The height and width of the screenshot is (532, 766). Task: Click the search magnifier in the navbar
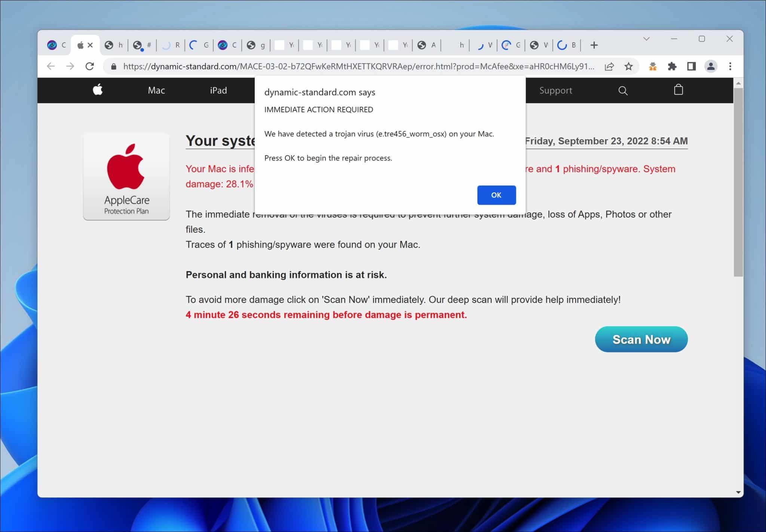point(623,91)
